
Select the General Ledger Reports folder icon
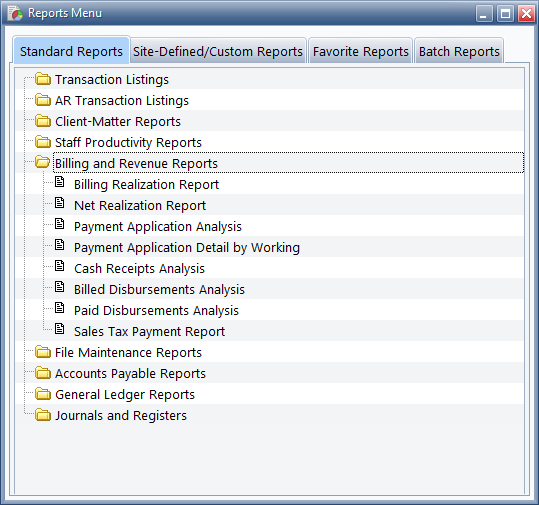[x=43, y=394]
